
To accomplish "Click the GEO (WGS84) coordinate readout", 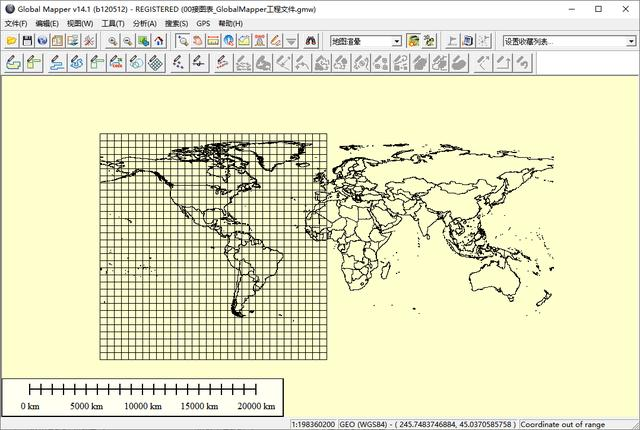I will pyautogui.click(x=428, y=425).
